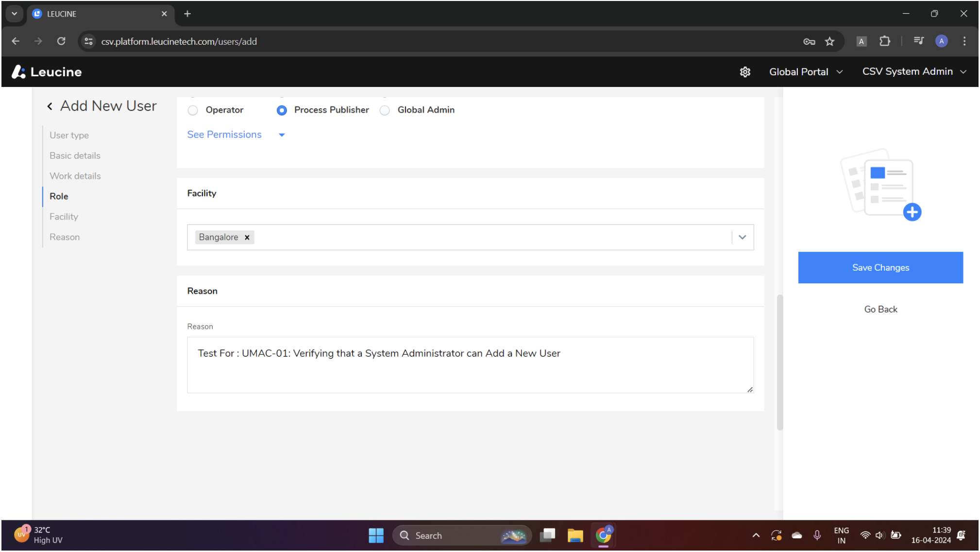
Task: Jump to Basic details section
Action: click(x=75, y=156)
